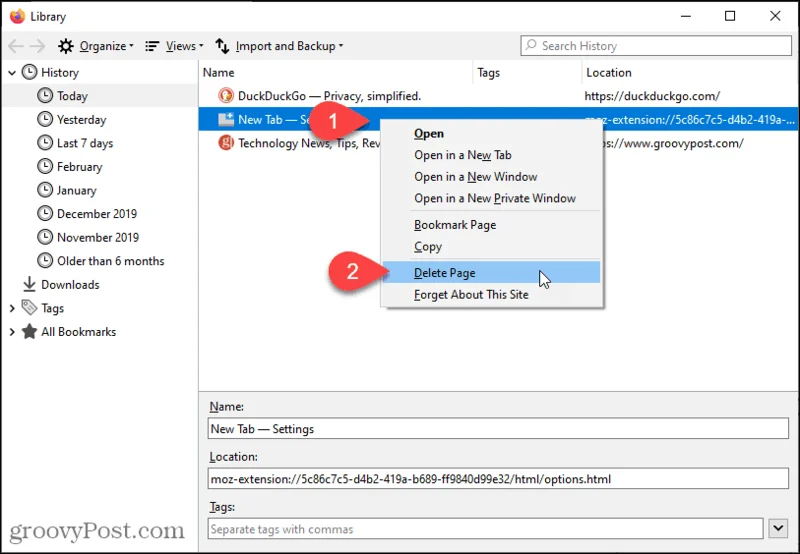
Task: Open the tags selector dropdown arrow
Action: pos(778,528)
